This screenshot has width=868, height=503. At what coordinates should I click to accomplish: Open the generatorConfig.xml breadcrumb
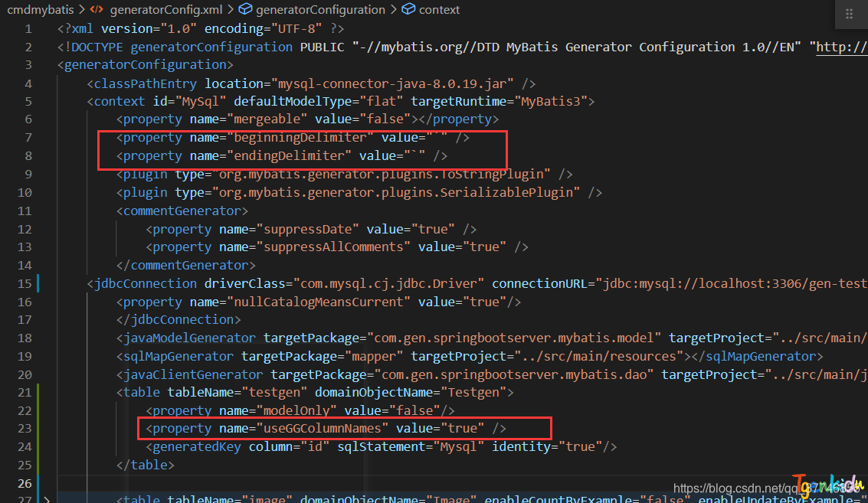pyautogui.click(x=166, y=10)
